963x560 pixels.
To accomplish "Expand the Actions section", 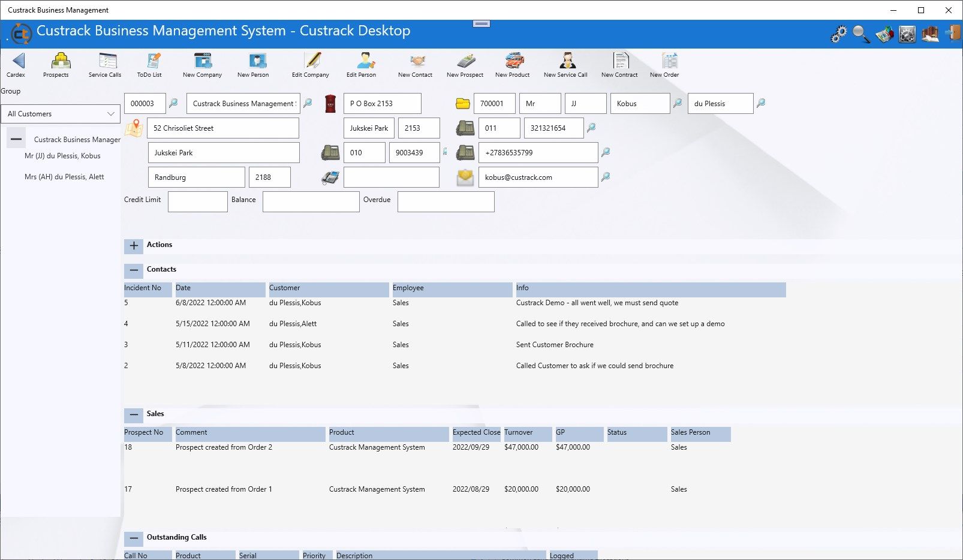I will click(134, 245).
